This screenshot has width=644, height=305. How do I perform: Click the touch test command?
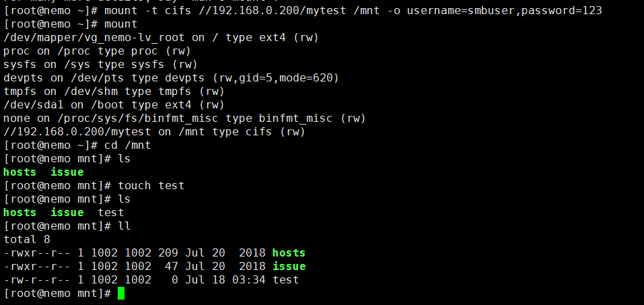[151, 186]
